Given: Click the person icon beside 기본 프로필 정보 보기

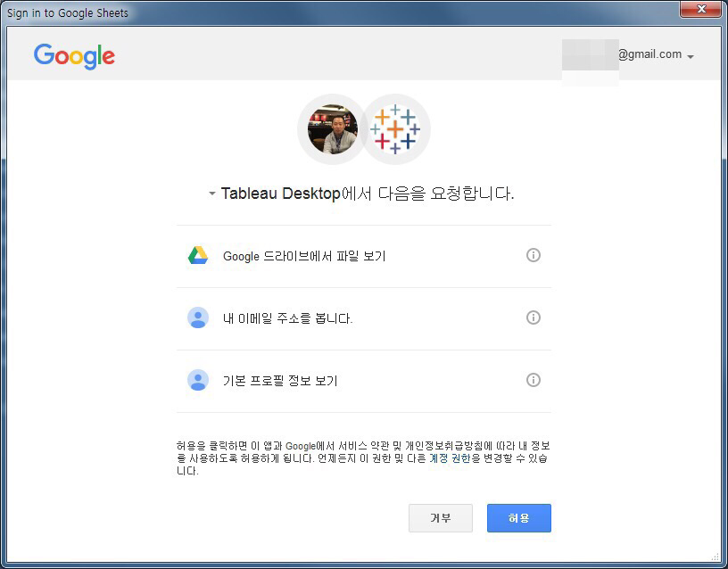Looking at the screenshot, I should [x=198, y=381].
